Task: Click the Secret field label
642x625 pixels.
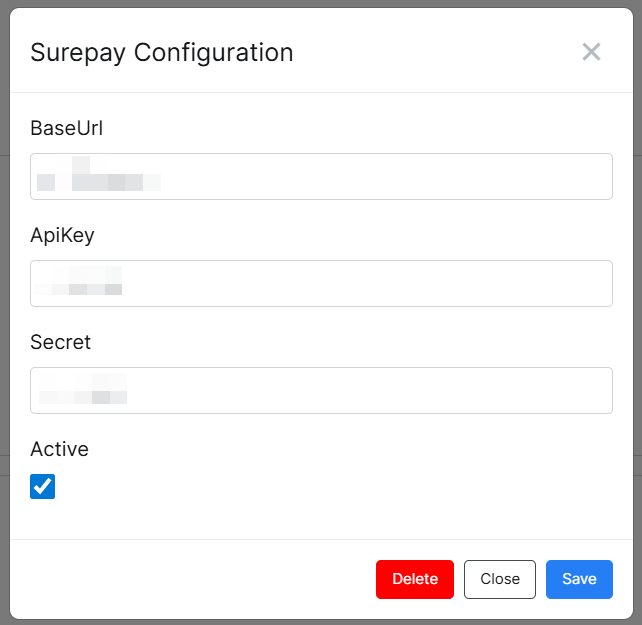Action: tap(60, 342)
